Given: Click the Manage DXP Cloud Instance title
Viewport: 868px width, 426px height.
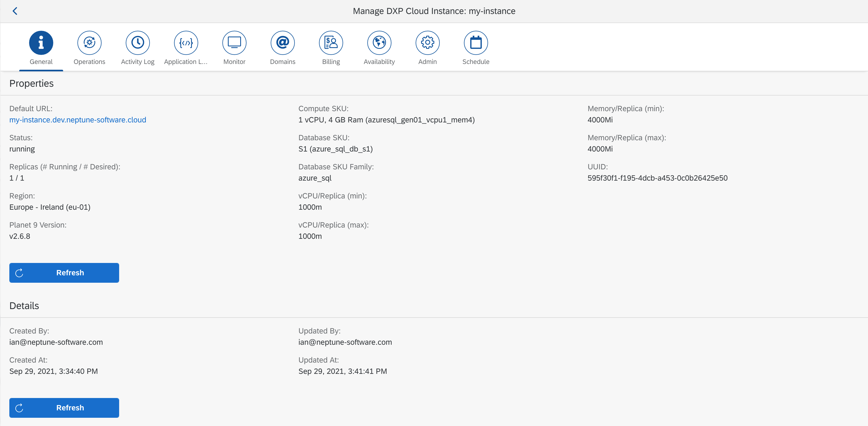Looking at the screenshot, I should tap(434, 11).
